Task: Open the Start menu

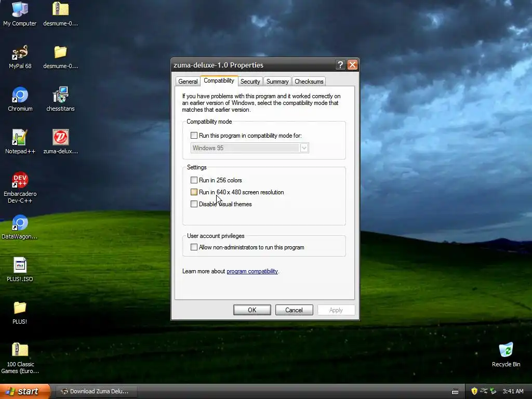Action: (25, 391)
